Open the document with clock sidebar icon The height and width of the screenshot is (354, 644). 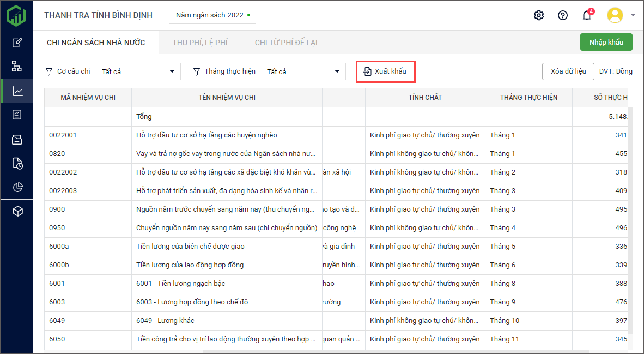[x=17, y=163]
